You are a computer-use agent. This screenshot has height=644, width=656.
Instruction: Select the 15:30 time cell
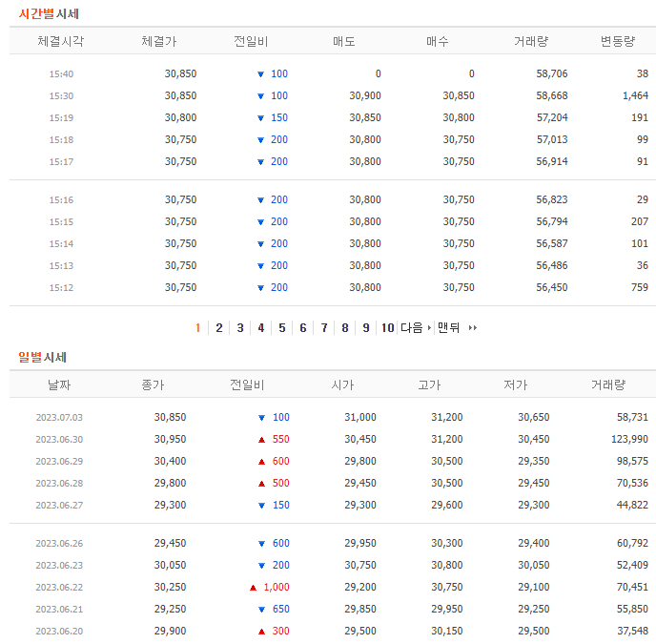61,96
